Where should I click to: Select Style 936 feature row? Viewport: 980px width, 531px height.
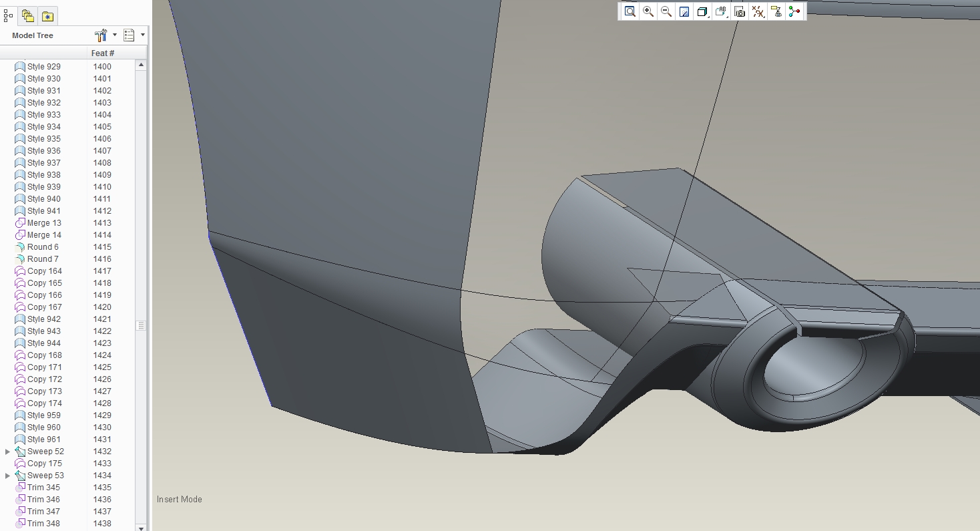(44, 151)
